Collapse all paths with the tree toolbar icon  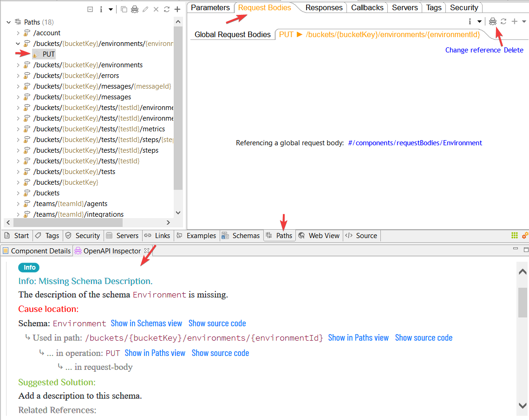point(90,9)
